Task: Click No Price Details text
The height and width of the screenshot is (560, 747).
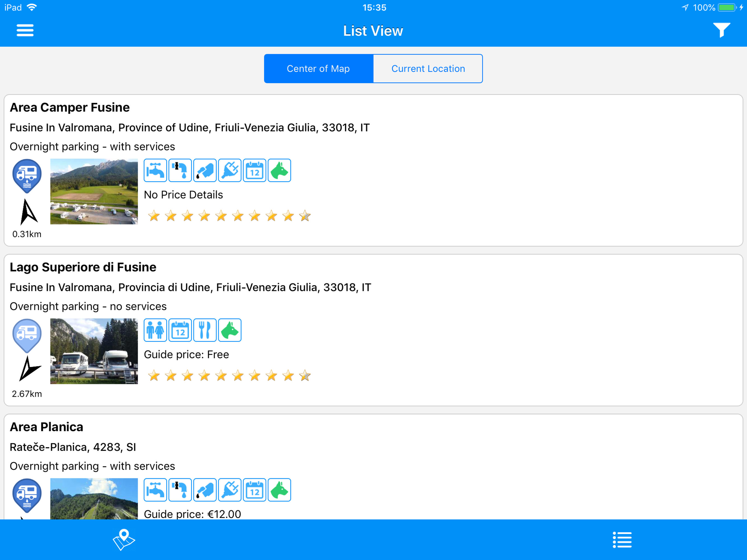Action: coord(183,195)
